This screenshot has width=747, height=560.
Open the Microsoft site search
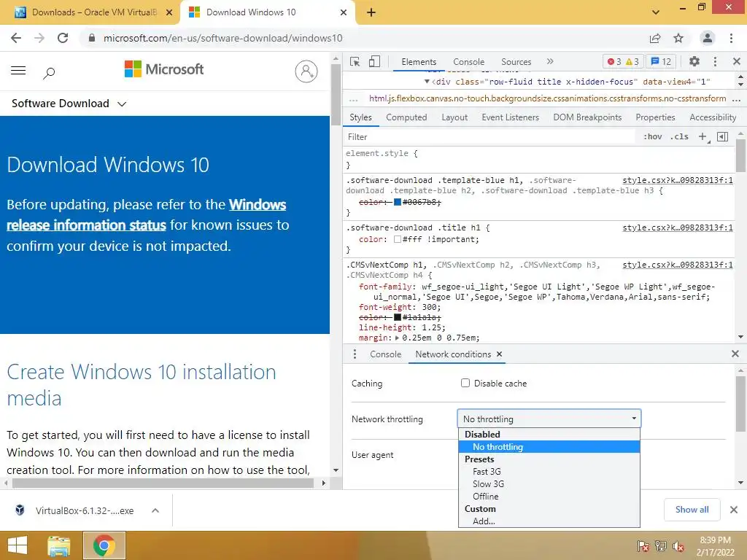[x=49, y=73]
